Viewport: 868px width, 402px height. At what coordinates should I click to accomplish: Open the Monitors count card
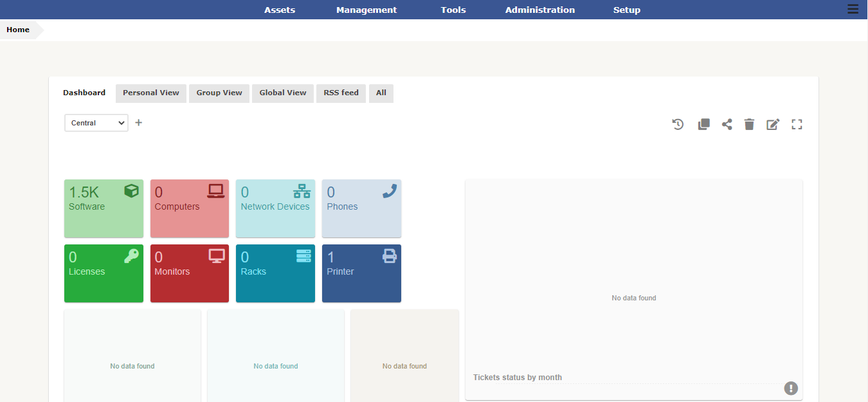point(190,273)
